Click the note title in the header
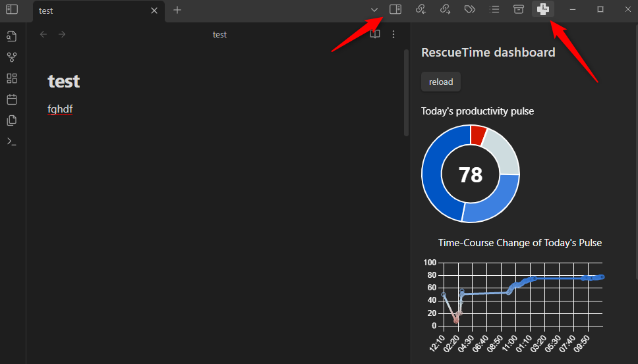This screenshot has width=638, height=364. 219,34
